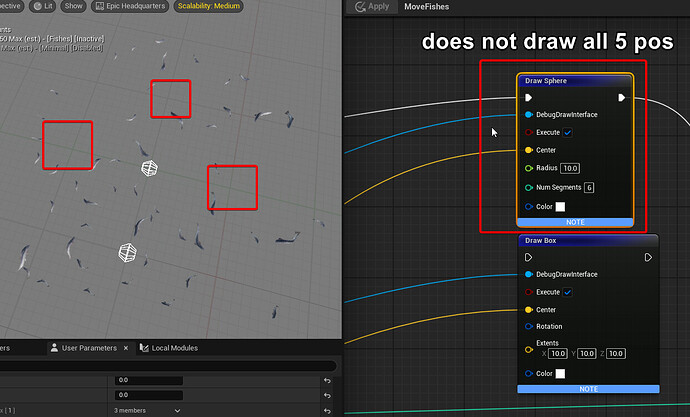Open the Show viewport menu
This screenshot has width=690, height=417.
73,6
